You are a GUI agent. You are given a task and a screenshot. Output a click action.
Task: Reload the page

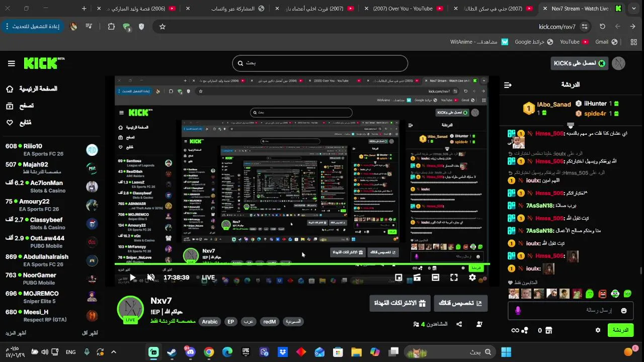tap(602, 27)
